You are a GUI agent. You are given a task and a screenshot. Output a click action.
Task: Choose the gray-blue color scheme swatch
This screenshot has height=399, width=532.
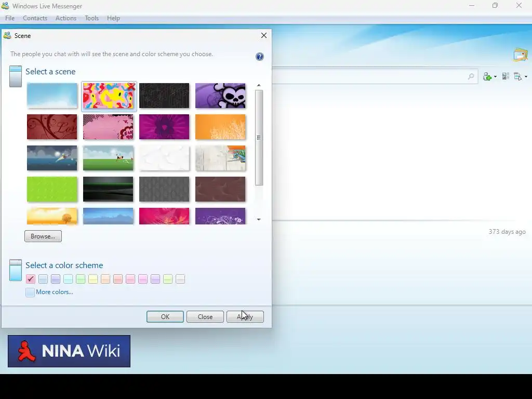point(43,279)
